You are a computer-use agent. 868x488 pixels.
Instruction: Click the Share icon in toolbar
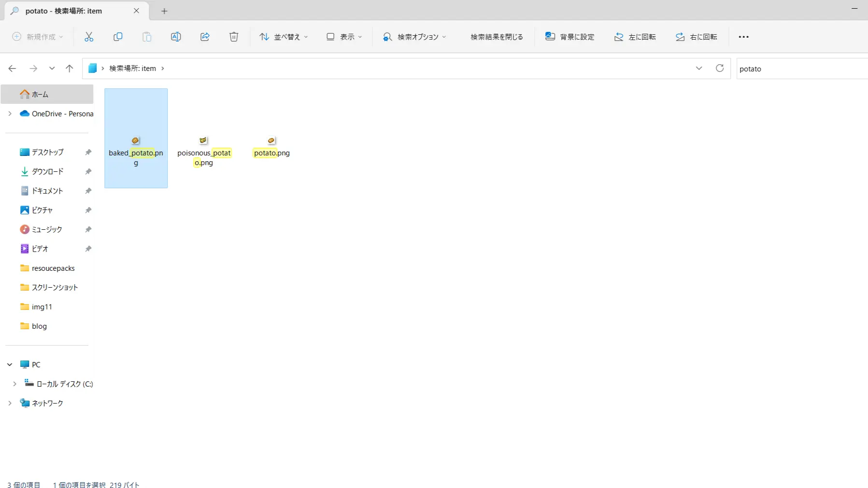205,37
